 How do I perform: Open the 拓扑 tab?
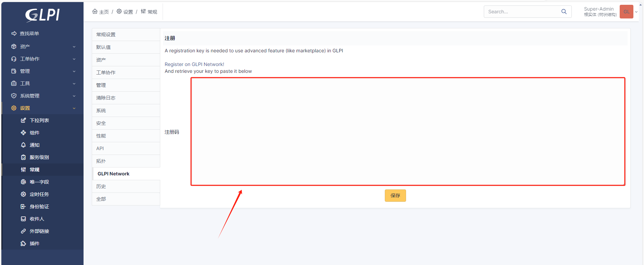pyautogui.click(x=126, y=161)
